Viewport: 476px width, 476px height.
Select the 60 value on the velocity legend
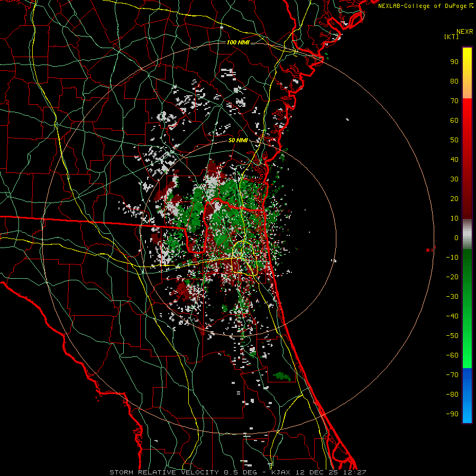pyautogui.click(x=454, y=121)
